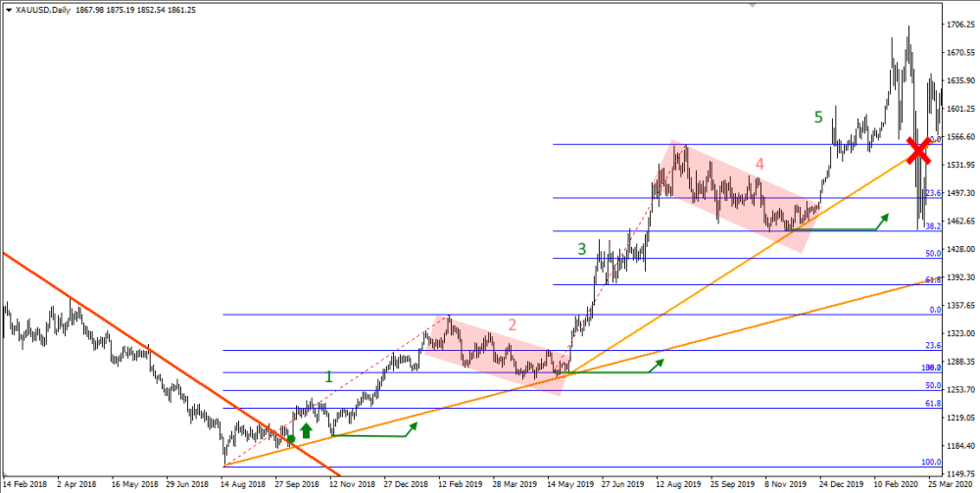Image resolution: width=980 pixels, height=493 pixels.
Task: Select the pink wave label 2
Action: (x=511, y=324)
